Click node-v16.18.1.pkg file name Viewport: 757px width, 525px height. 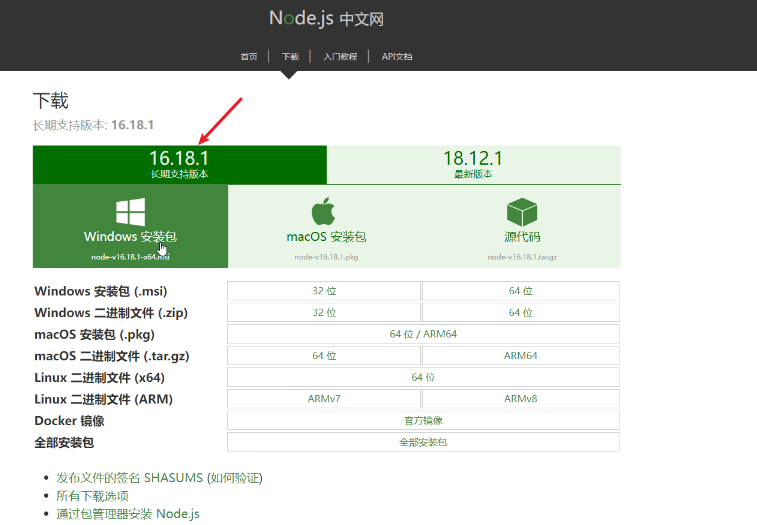tap(326, 257)
